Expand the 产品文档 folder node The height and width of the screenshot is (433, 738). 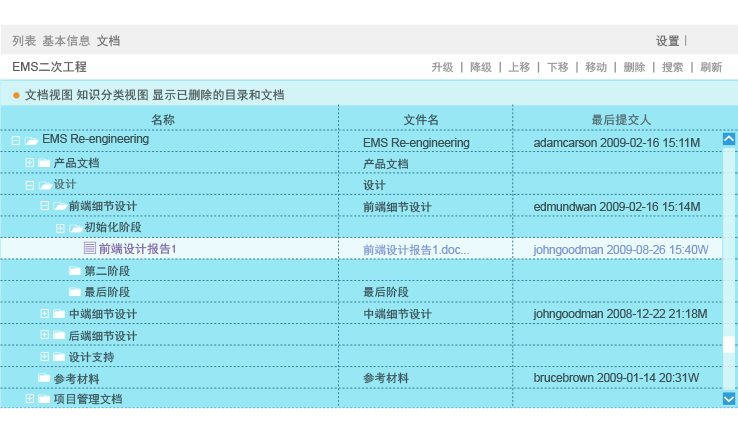coord(29,162)
